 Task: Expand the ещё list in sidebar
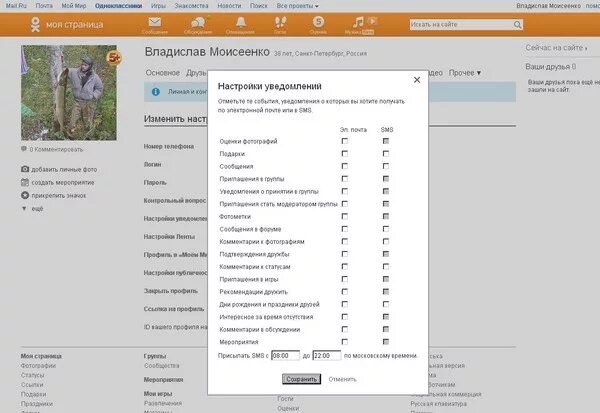click(x=33, y=209)
